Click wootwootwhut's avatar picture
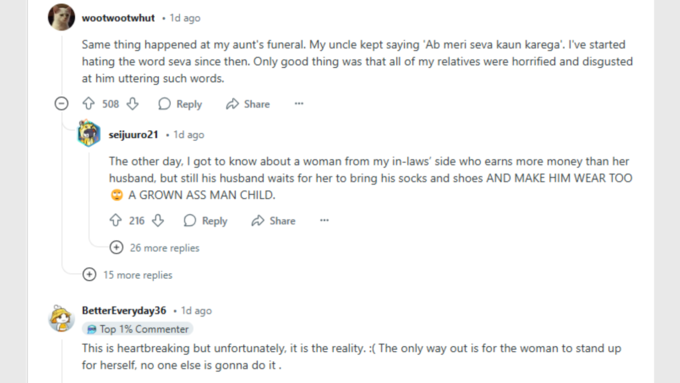The height and width of the screenshot is (383, 680). point(61,17)
